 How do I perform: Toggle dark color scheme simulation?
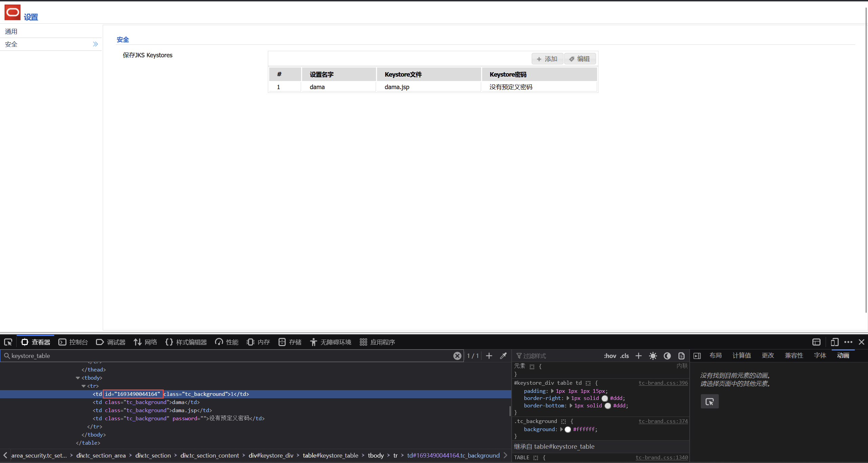coord(667,356)
